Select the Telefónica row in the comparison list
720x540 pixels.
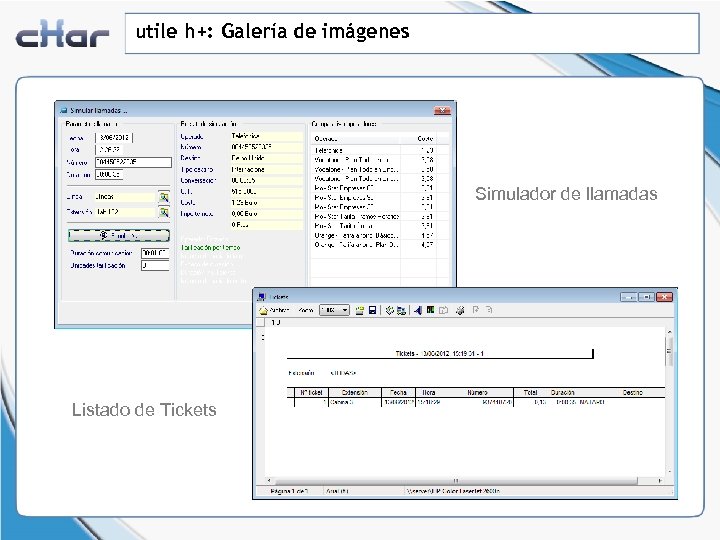pos(373,151)
